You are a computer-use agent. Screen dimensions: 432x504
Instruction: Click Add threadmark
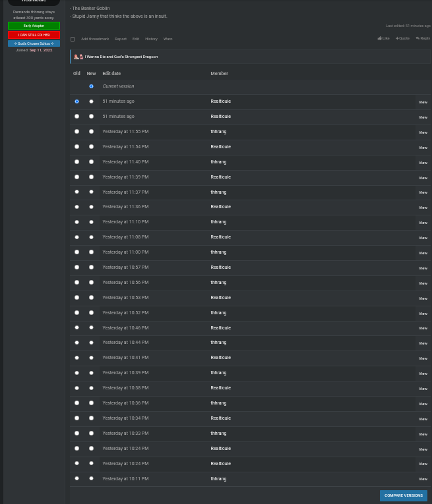[x=95, y=39]
